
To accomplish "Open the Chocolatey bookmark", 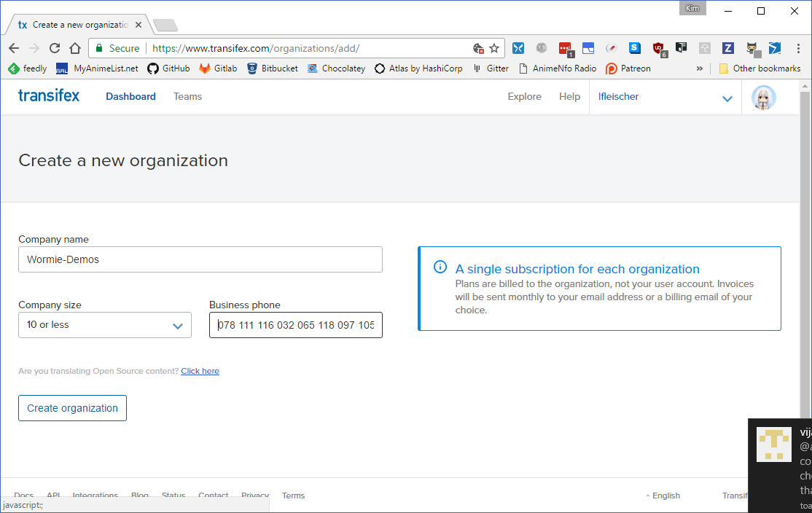I will (x=337, y=68).
